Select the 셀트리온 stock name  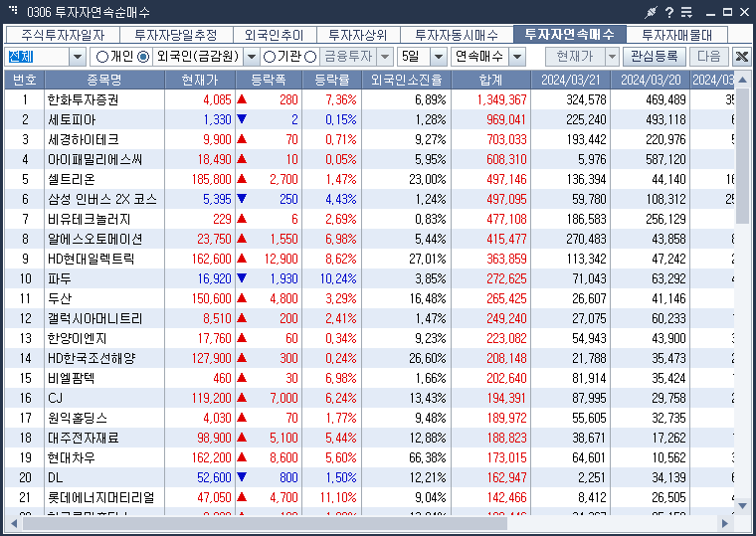click(x=72, y=179)
